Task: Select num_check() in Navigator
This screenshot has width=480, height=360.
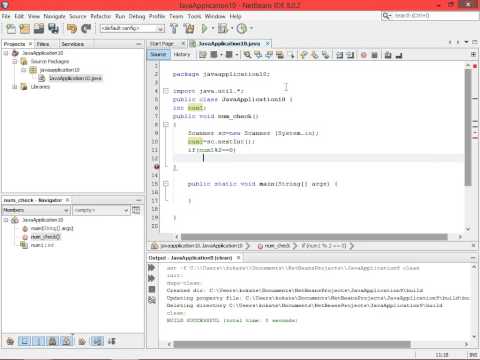Action: click(45, 237)
